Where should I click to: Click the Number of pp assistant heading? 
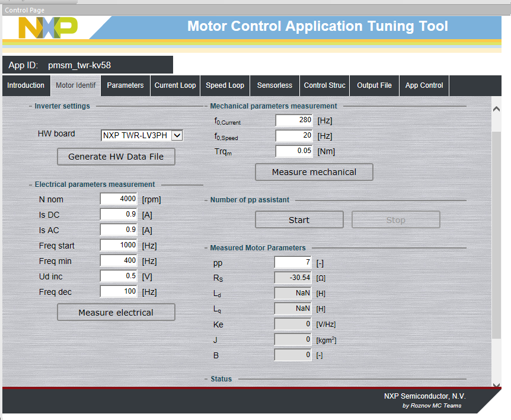pyautogui.click(x=250, y=200)
